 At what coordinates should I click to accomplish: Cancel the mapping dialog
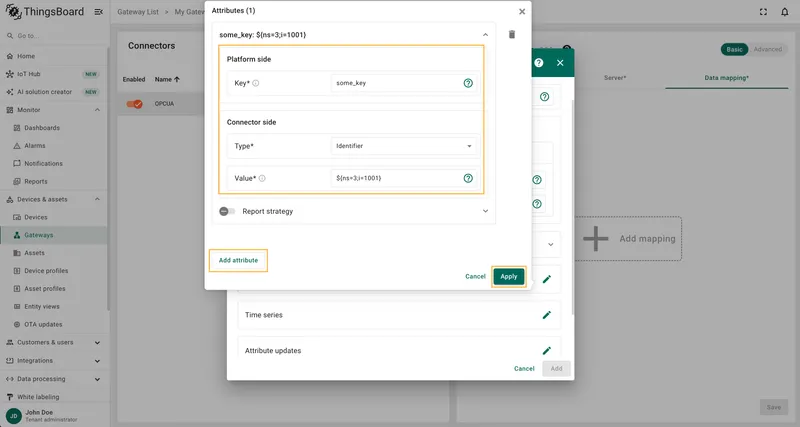pyautogui.click(x=524, y=368)
